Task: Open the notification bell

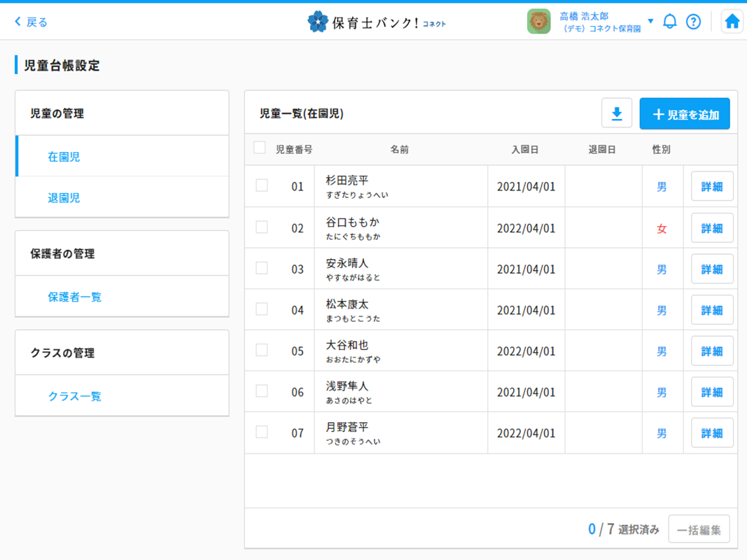Action: (669, 22)
